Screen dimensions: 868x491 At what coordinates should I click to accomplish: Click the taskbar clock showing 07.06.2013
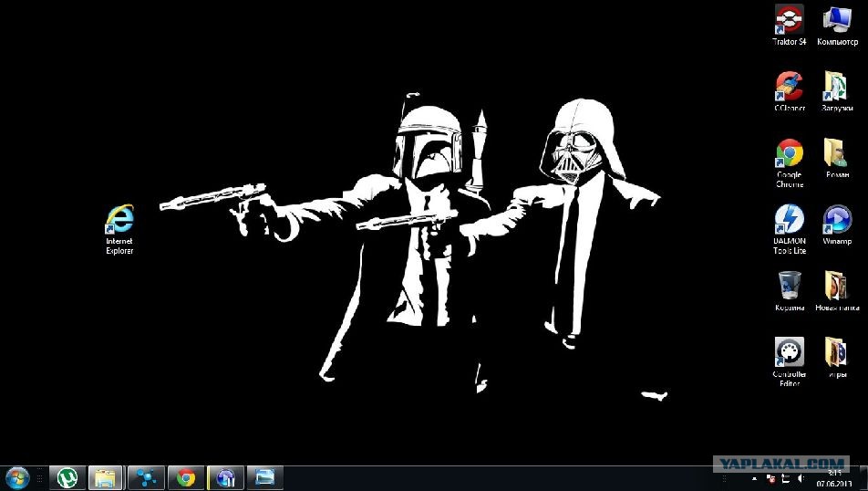[834, 479]
